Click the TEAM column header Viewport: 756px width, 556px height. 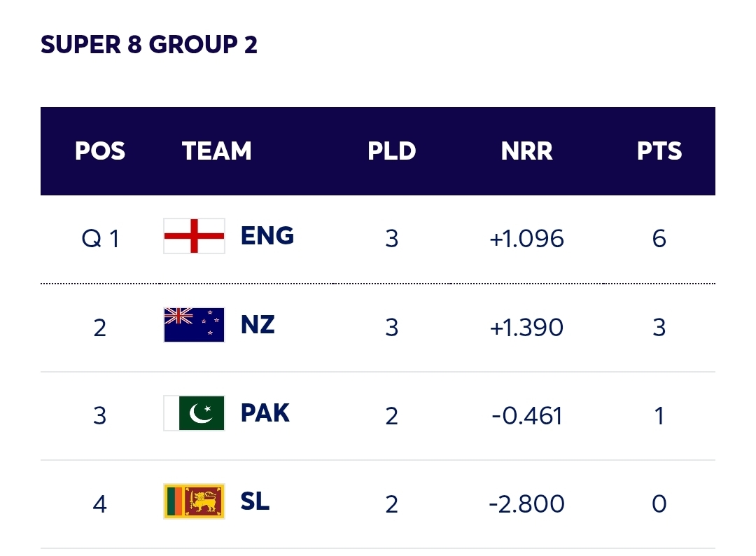[x=216, y=151]
